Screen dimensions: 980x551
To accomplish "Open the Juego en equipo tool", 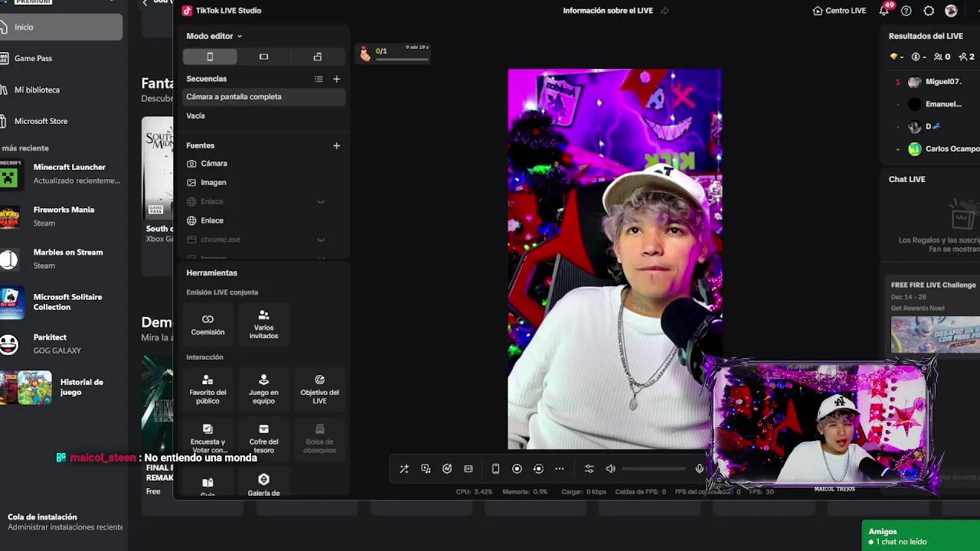I will [263, 390].
